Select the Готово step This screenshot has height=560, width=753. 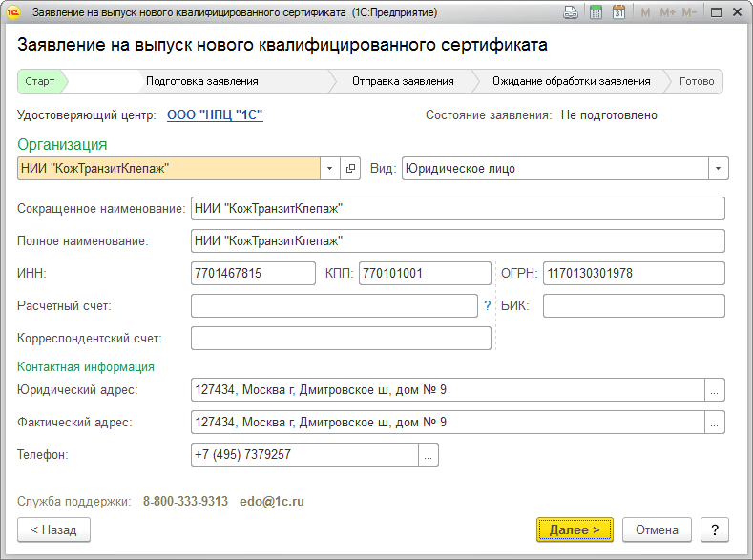pyautogui.click(x=697, y=81)
